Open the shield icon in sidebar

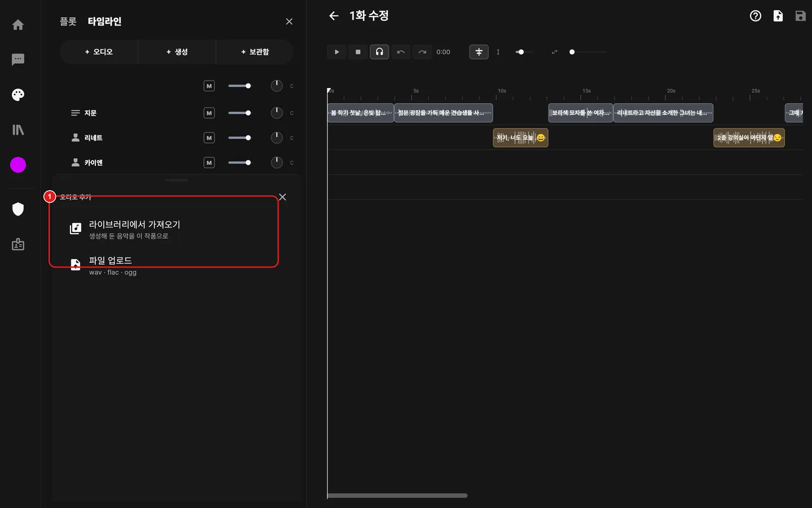(18, 209)
